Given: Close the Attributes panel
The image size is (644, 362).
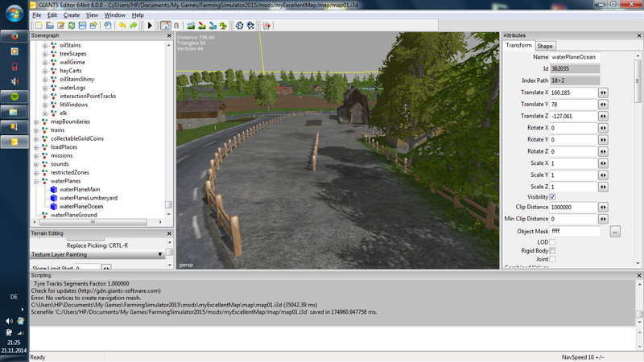Looking at the screenshot, I should click(639, 35).
